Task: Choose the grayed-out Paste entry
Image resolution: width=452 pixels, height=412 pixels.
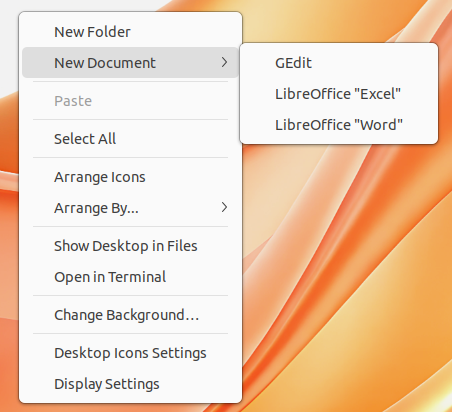Action: pyautogui.click(x=130, y=101)
